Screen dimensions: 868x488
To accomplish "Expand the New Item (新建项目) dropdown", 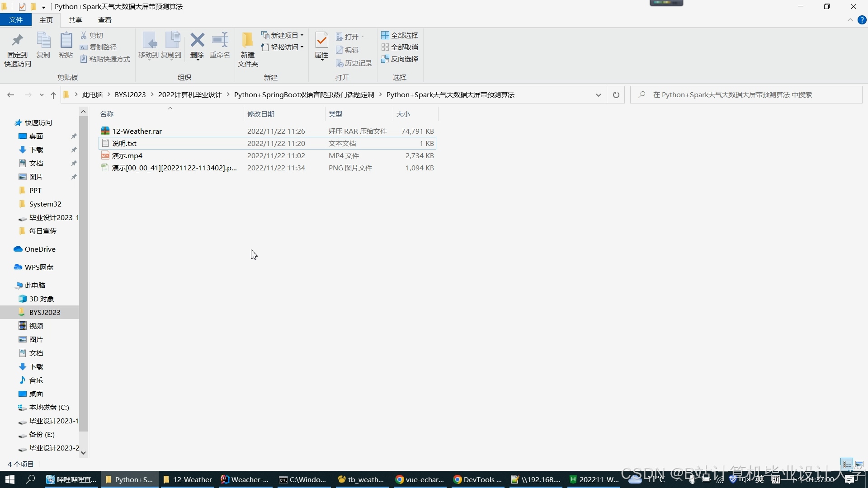I will (283, 35).
